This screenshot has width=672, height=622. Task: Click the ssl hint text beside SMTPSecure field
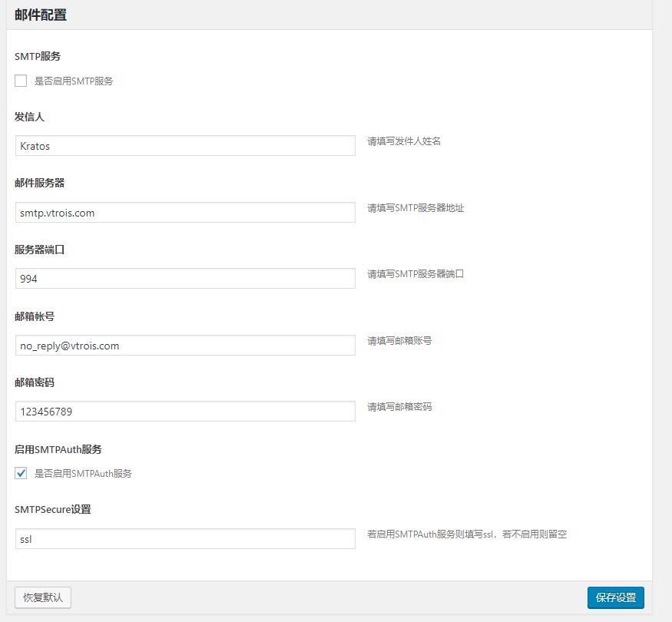466,534
